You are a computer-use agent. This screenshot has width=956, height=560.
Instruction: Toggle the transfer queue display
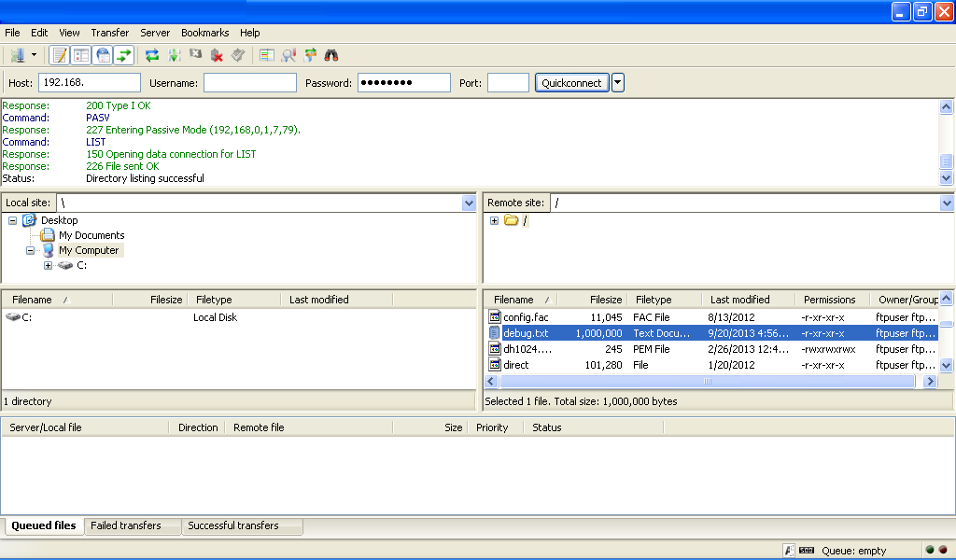click(x=124, y=55)
